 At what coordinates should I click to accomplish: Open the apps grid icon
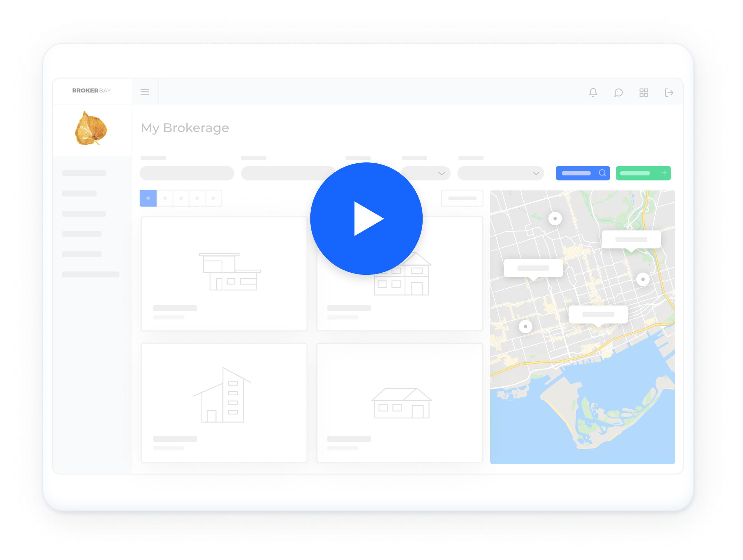click(x=644, y=92)
